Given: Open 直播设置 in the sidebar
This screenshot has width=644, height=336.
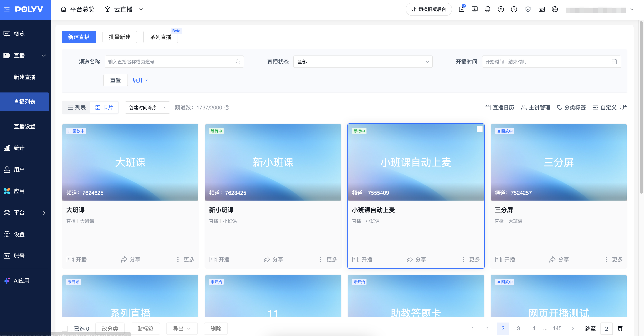Looking at the screenshot, I should (x=25, y=126).
